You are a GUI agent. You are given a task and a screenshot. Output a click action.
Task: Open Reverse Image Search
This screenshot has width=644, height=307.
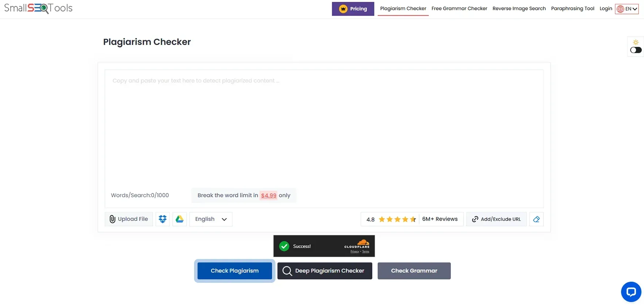pyautogui.click(x=519, y=8)
